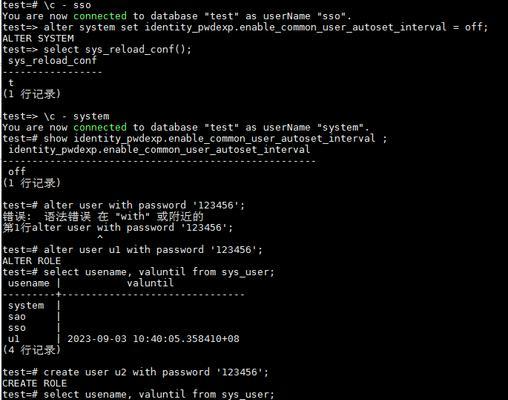Click green "connected" in the system connection message
Screen dimensions: 508x400
point(100,127)
